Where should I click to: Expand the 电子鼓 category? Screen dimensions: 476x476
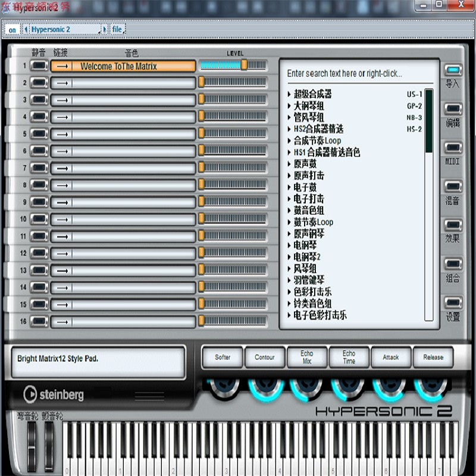(289, 187)
